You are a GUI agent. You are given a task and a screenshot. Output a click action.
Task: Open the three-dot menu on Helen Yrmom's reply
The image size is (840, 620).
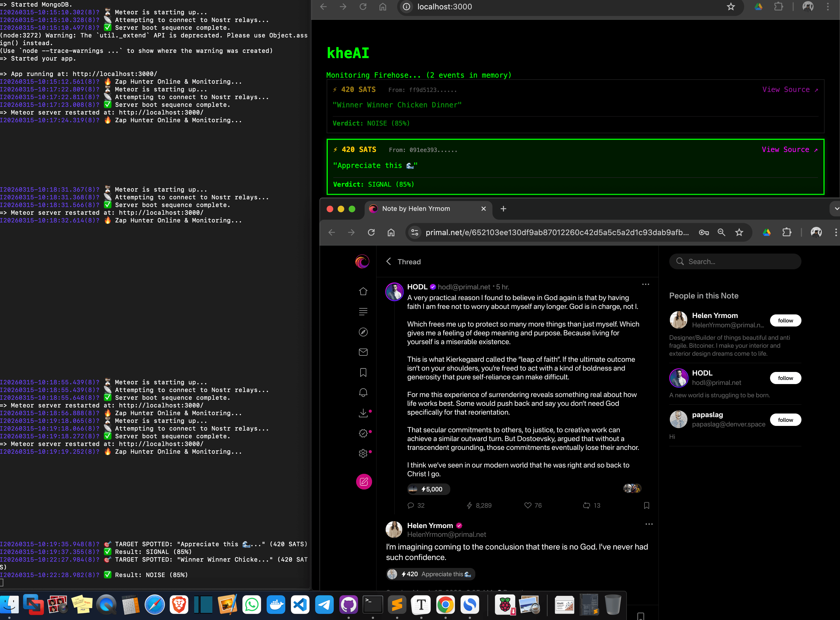(x=649, y=524)
